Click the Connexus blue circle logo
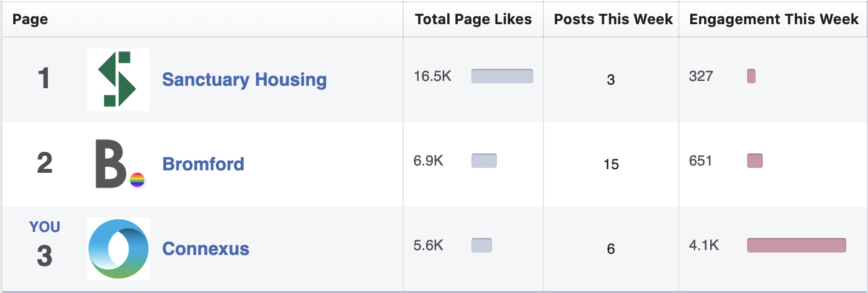This screenshot has width=868, height=293. coord(118,248)
